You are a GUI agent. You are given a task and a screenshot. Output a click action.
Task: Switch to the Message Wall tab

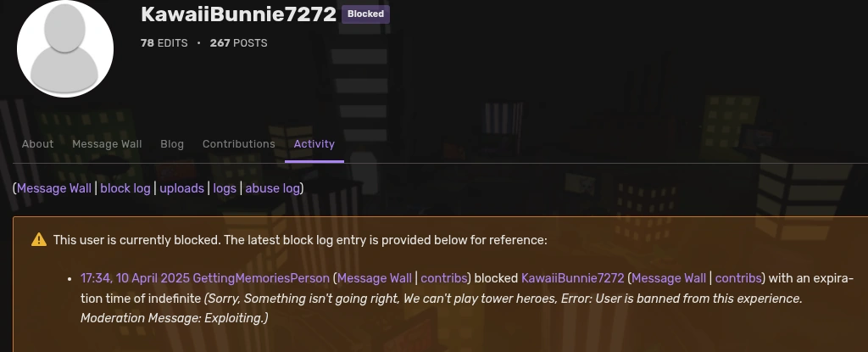click(107, 144)
